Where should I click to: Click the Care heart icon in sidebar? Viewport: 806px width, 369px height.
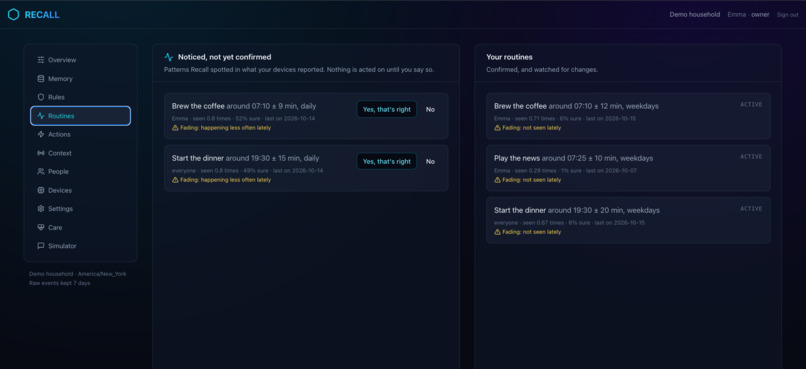click(41, 227)
